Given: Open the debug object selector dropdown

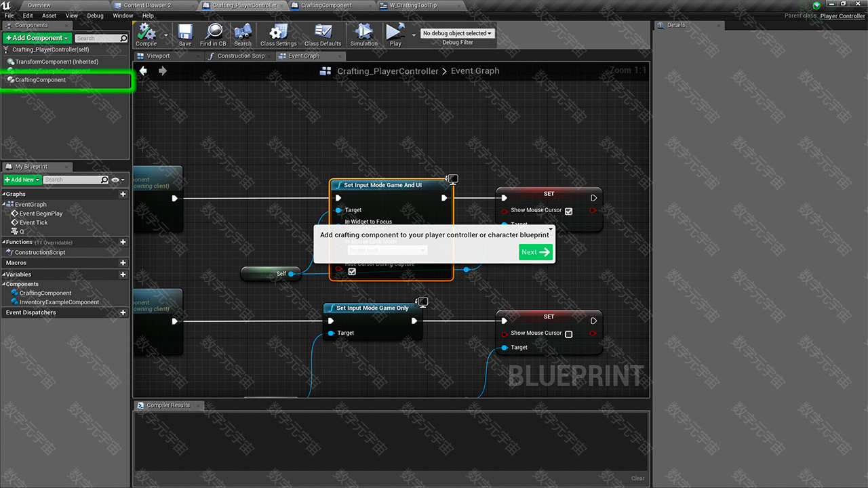Looking at the screenshot, I should click(x=457, y=33).
